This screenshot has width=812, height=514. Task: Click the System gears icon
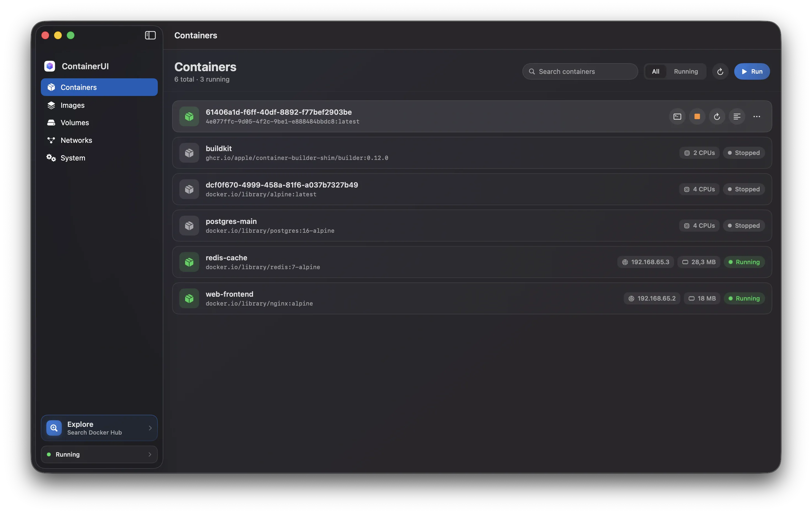51,158
